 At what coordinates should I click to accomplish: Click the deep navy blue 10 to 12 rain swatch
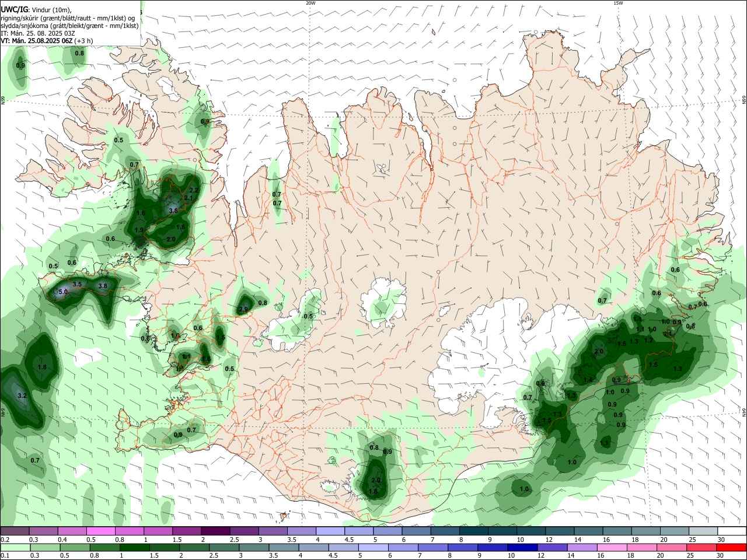coord(522,548)
